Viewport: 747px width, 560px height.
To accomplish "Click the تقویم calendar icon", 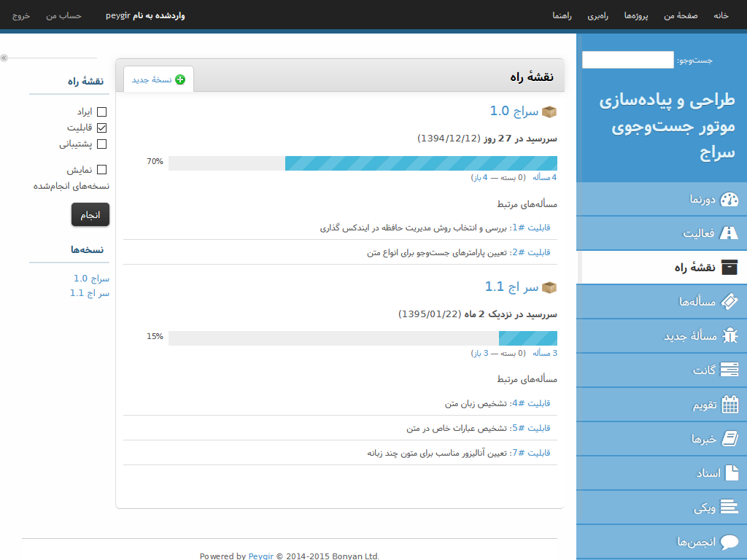I will [729, 404].
